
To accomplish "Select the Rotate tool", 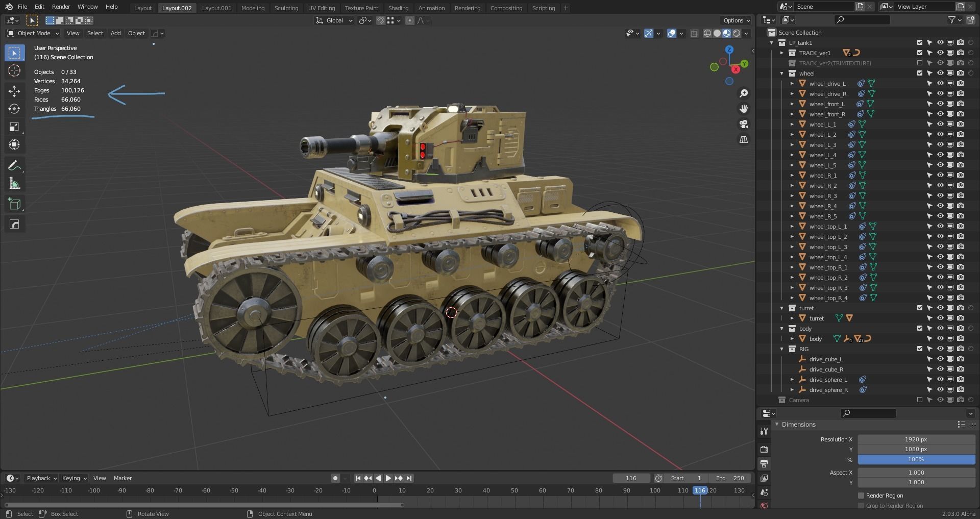I will 14,109.
